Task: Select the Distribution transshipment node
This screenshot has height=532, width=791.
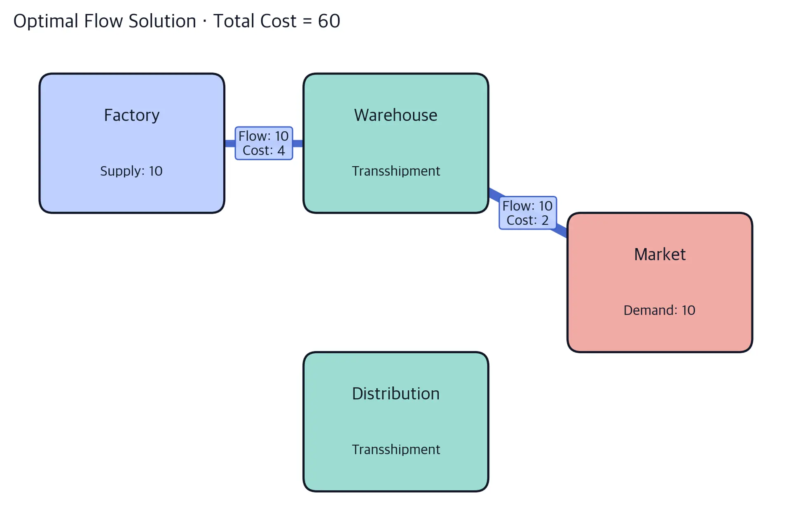Action: [x=395, y=422]
